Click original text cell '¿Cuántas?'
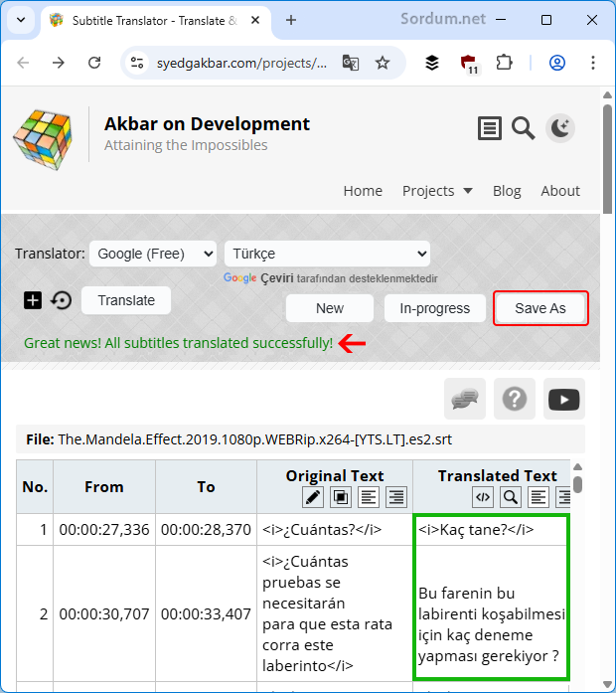 [x=335, y=530]
